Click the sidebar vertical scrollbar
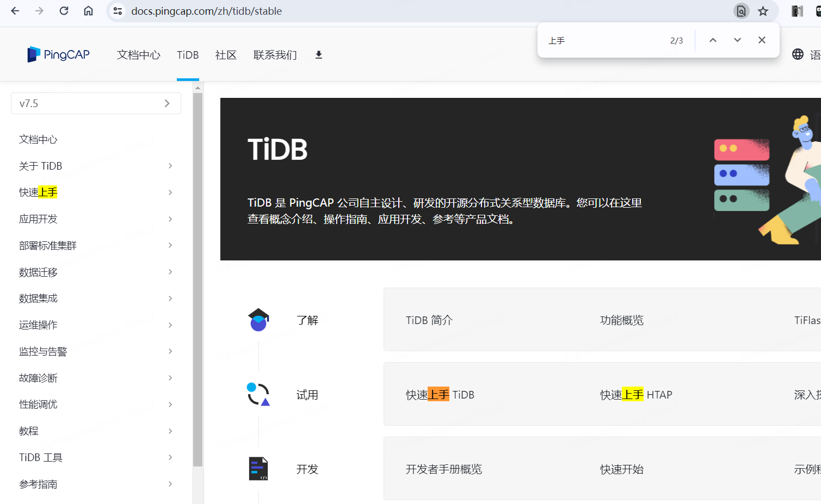Screen dimensions: 821x504 tap(197, 279)
